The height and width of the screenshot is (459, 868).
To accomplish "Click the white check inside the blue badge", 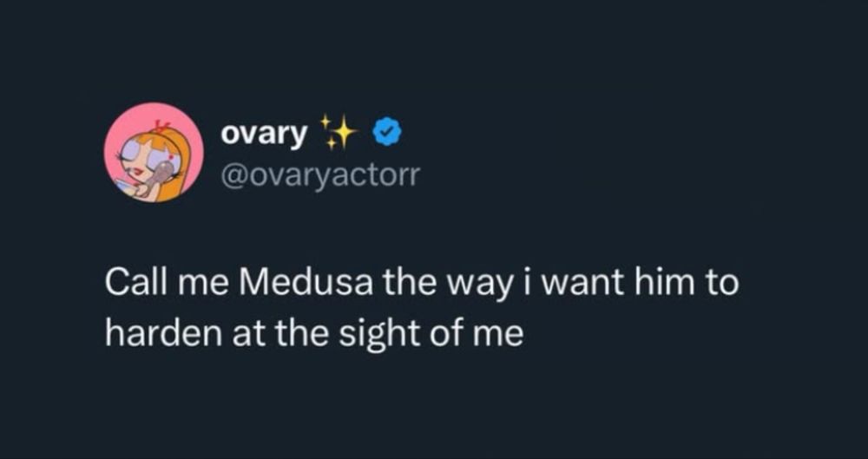I will tap(388, 133).
